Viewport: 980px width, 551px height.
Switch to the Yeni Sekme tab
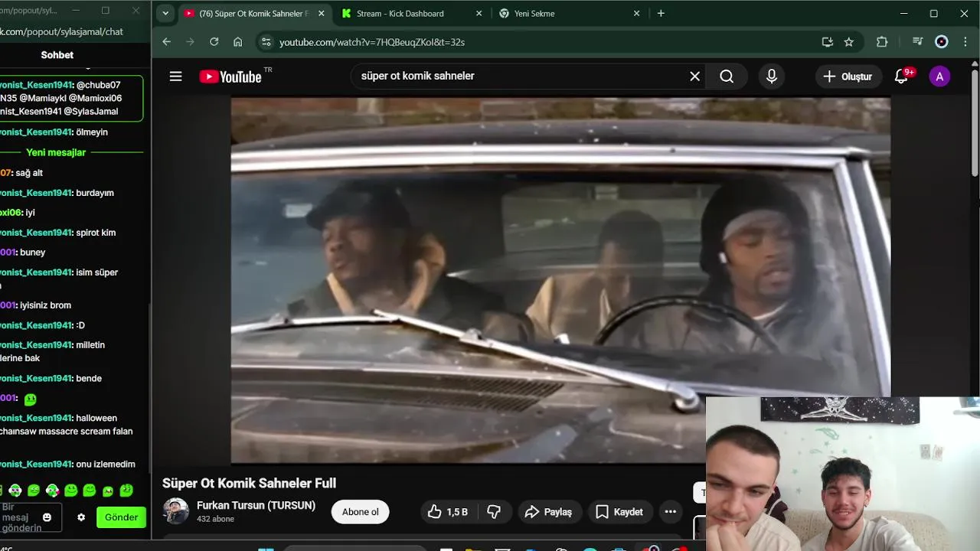tap(534, 14)
